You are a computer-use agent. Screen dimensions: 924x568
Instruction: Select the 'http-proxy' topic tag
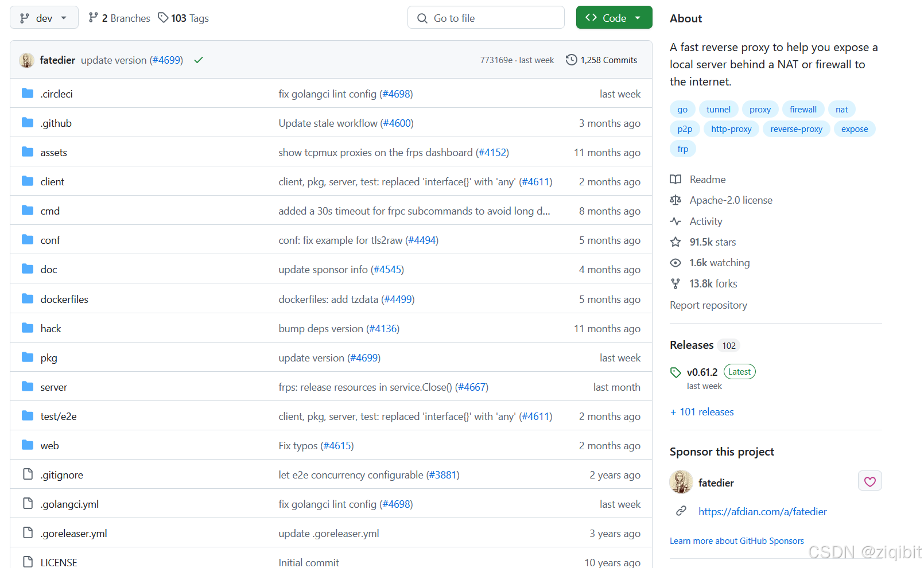click(731, 129)
